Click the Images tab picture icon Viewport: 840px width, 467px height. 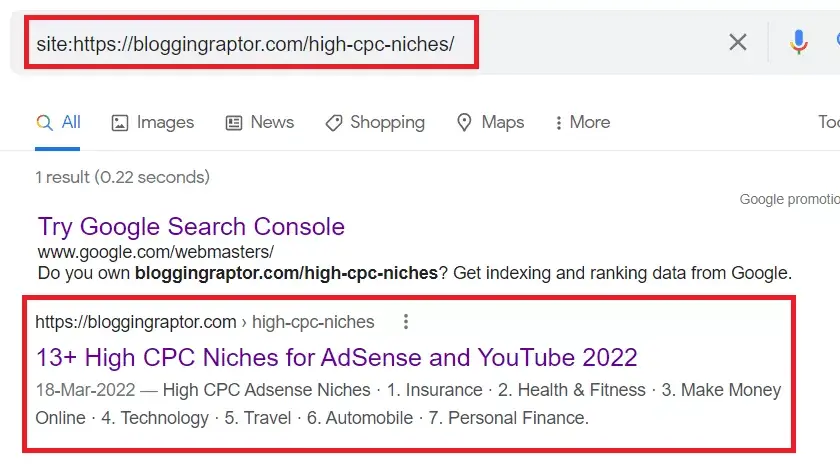click(119, 123)
